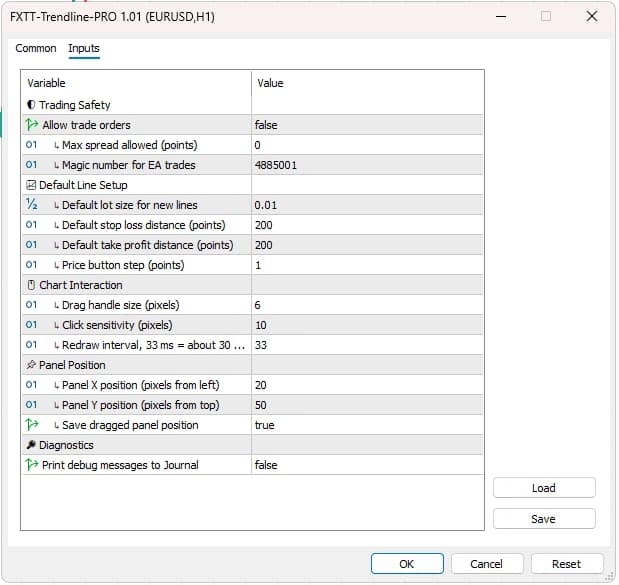This screenshot has width=619, height=585.
Task: Click integer icon beside Click sensitivity
Action: coord(31,324)
